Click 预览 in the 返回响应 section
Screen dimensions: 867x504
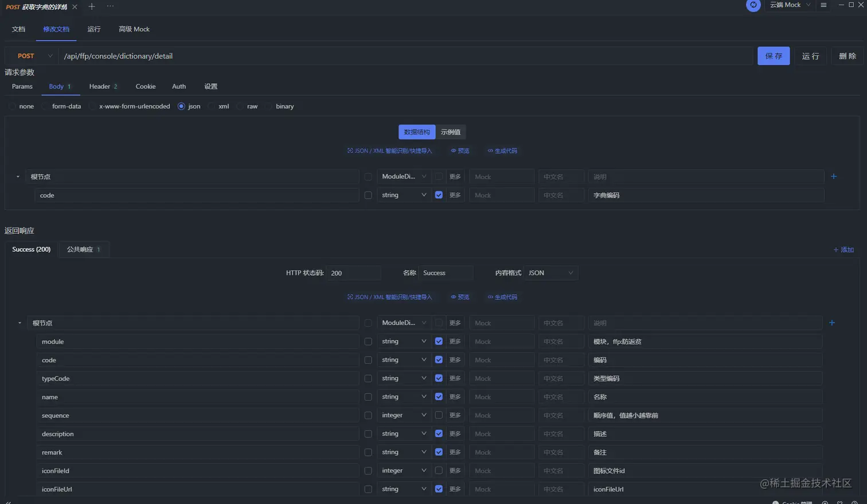[x=460, y=297]
